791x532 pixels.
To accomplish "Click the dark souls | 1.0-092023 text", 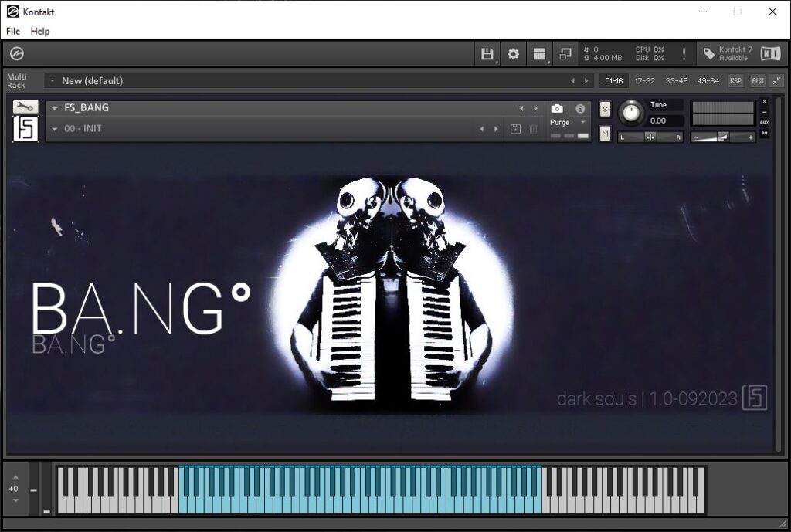I will [x=647, y=399].
